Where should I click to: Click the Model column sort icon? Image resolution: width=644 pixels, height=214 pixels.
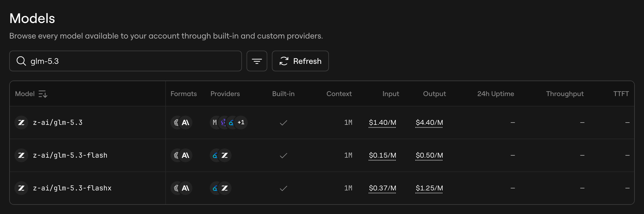tap(43, 94)
